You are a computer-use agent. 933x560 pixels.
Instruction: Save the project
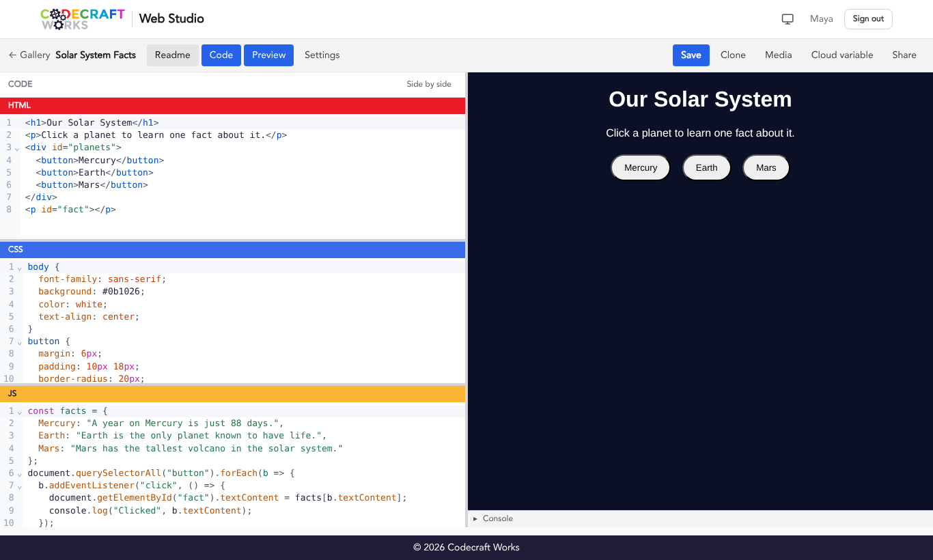691,55
